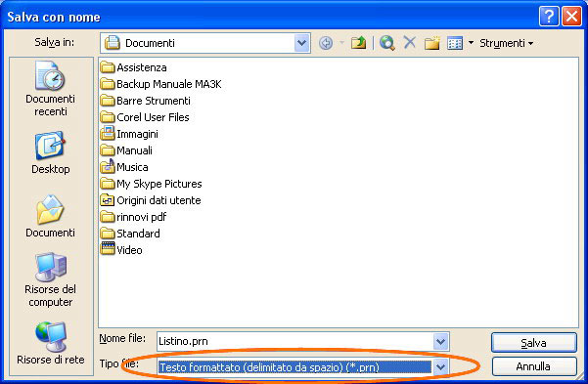
Task: Expand the Nome file dropdown arrow
Action: [440, 341]
